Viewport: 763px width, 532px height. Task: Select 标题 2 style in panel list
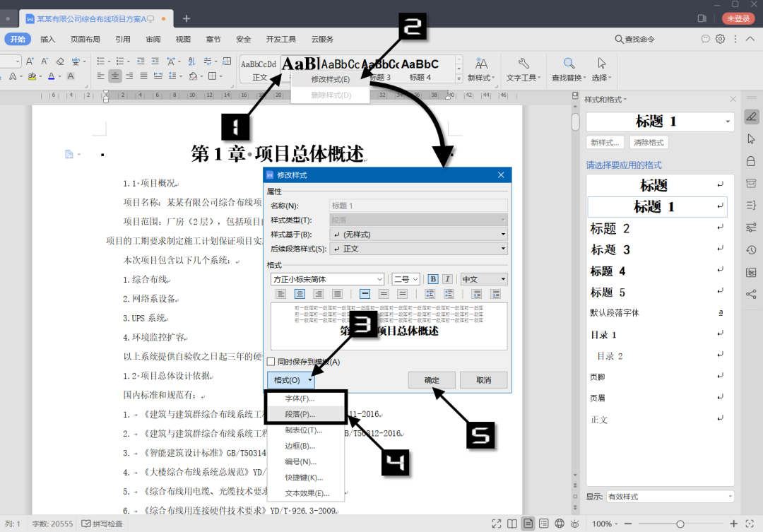[657, 228]
